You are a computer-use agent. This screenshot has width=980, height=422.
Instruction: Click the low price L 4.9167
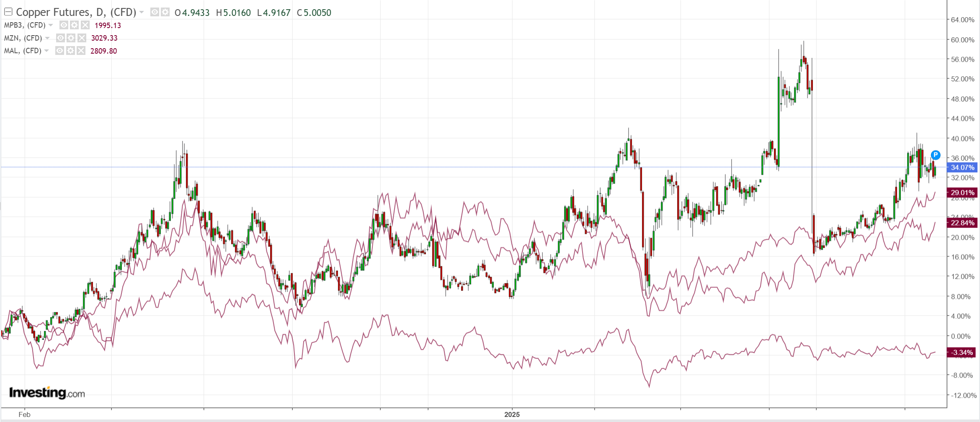[x=274, y=13]
